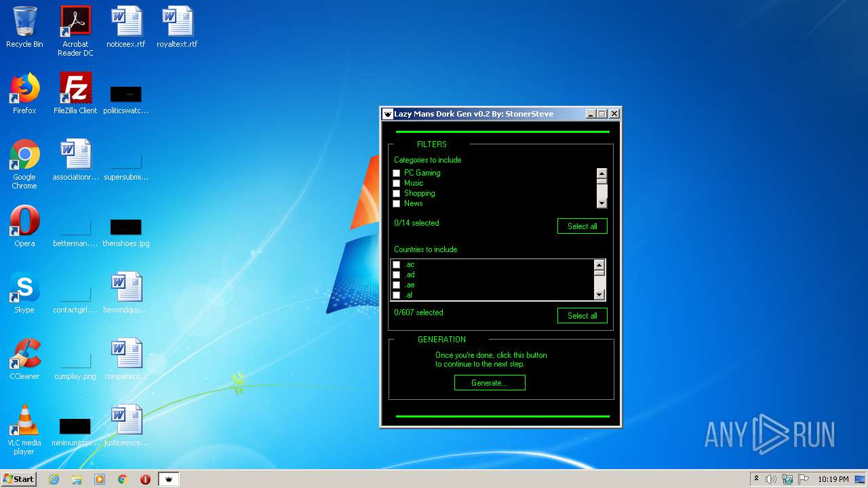Open Internet Explorer from the taskbar
This screenshot has height=488, width=868.
[x=54, y=479]
